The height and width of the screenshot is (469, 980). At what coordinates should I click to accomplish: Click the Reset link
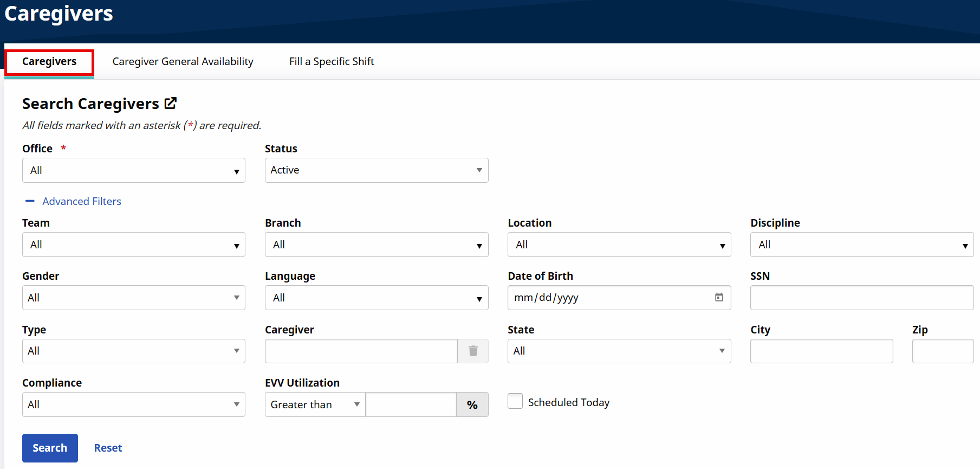click(x=108, y=448)
